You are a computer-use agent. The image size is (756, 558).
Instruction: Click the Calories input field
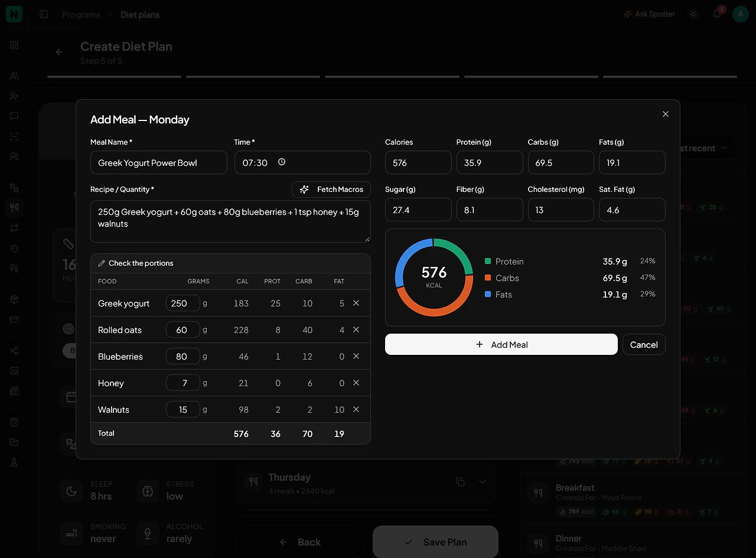click(x=418, y=162)
